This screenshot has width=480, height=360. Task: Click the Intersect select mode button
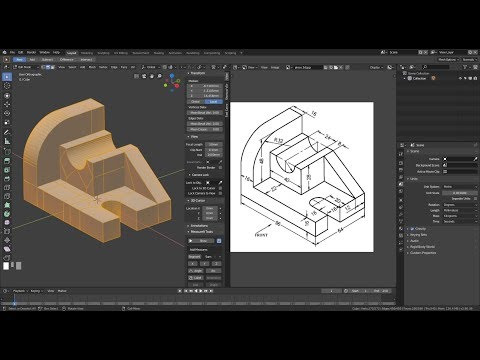pos(86,60)
